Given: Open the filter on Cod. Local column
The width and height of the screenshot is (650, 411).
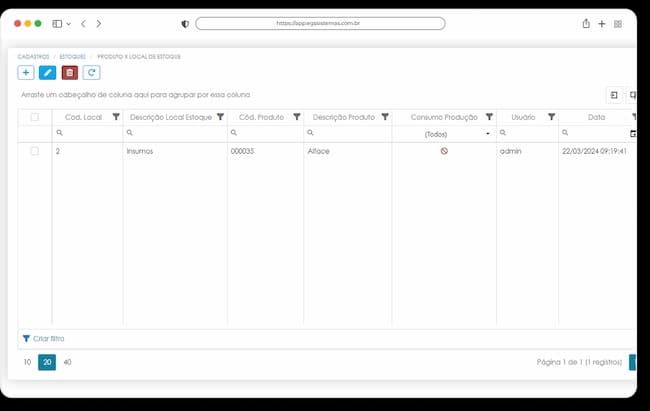Looking at the screenshot, I should [x=116, y=117].
